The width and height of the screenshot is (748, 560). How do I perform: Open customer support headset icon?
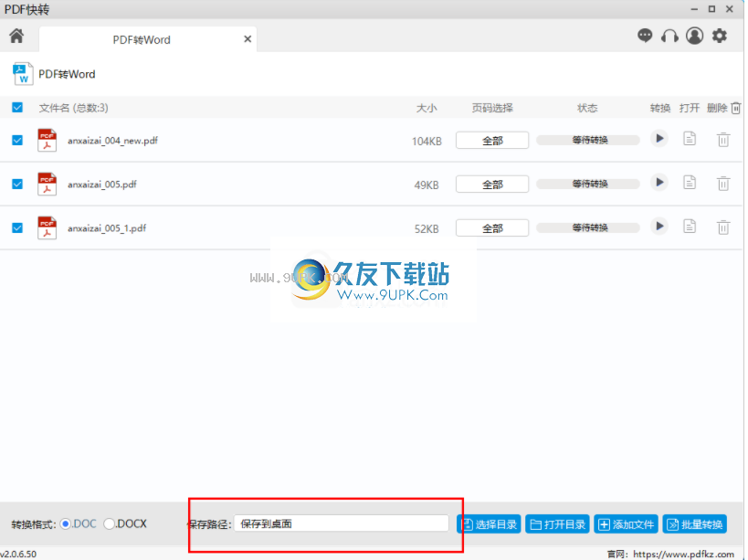tap(669, 36)
